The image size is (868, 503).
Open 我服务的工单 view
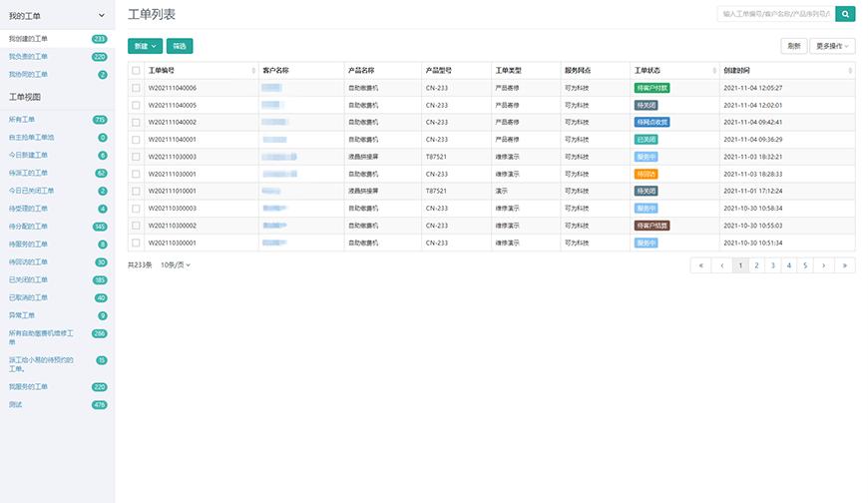coord(28,386)
